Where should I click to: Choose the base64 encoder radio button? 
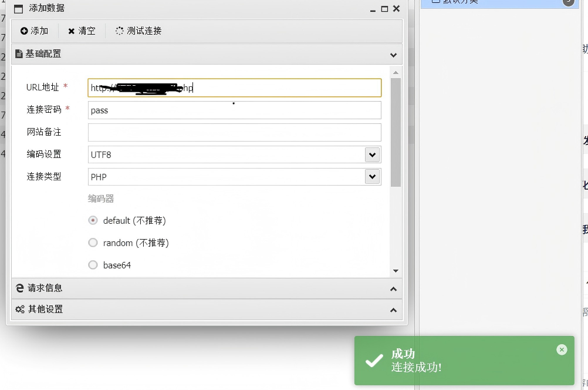point(93,265)
